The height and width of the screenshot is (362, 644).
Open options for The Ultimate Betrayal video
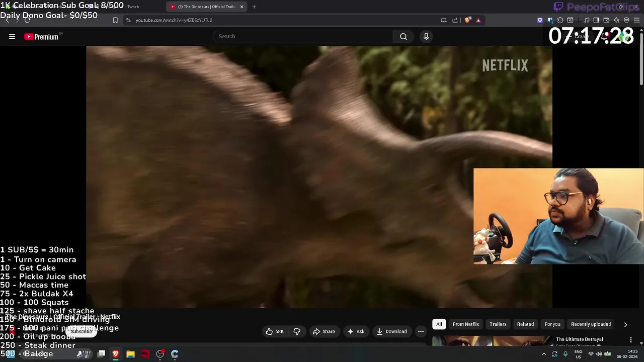631,340
